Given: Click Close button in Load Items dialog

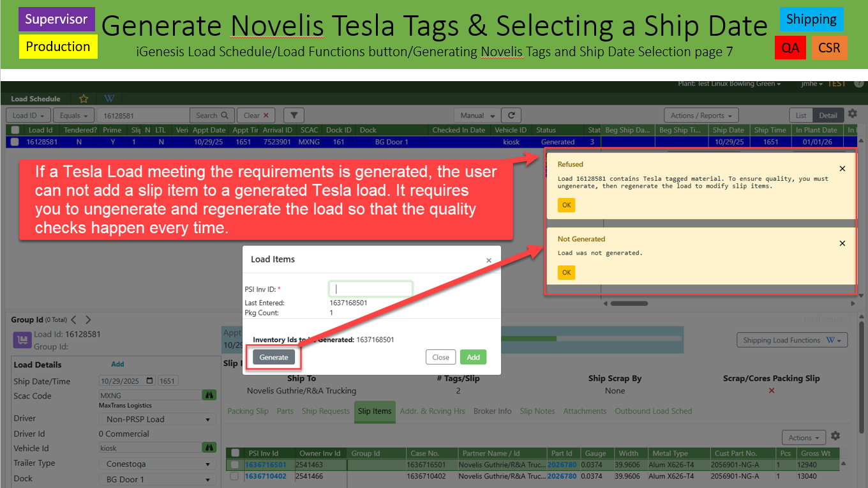Looking at the screenshot, I should coord(441,357).
